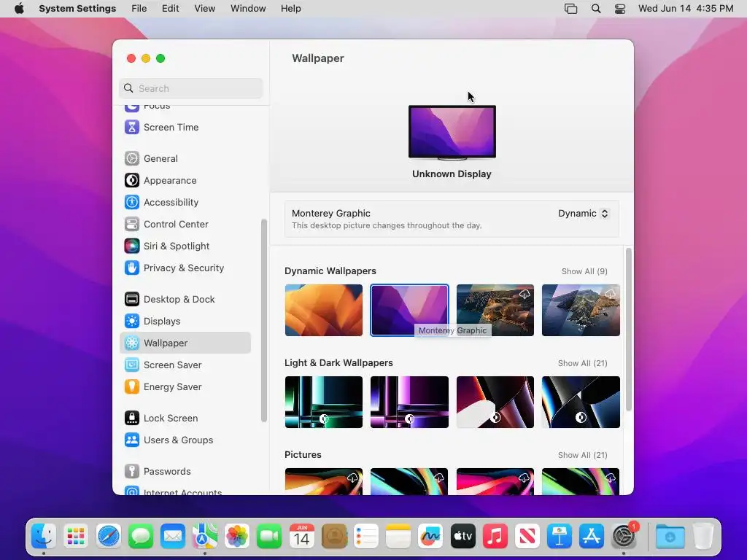The width and height of the screenshot is (747, 560).
Task: Select the orange Ventura dynamic wallpaper
Action: (x=323, y=310)
